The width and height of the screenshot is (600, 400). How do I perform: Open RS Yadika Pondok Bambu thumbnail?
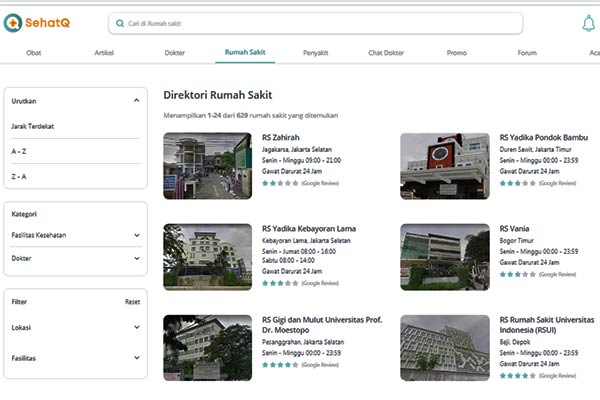click(x=445, y=166)
